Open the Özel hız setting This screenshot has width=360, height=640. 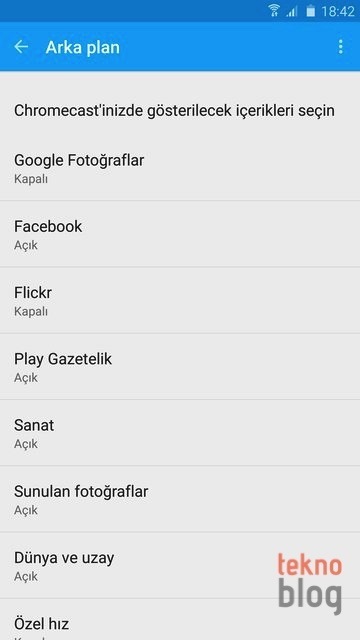point(180,620)
